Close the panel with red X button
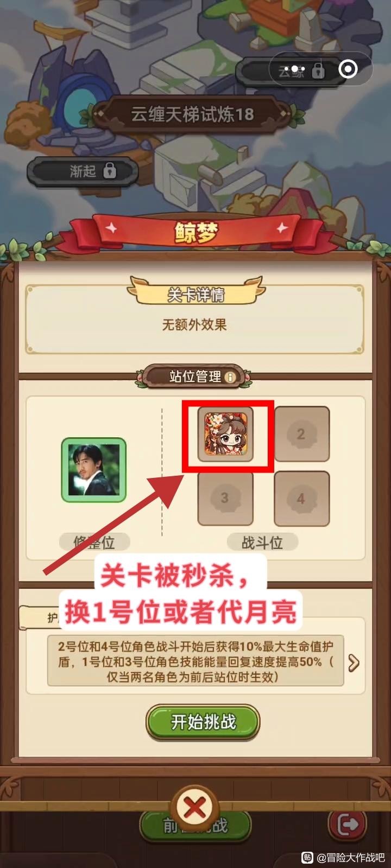The width and height of the screenshot is (391, 868). [194, 809]
